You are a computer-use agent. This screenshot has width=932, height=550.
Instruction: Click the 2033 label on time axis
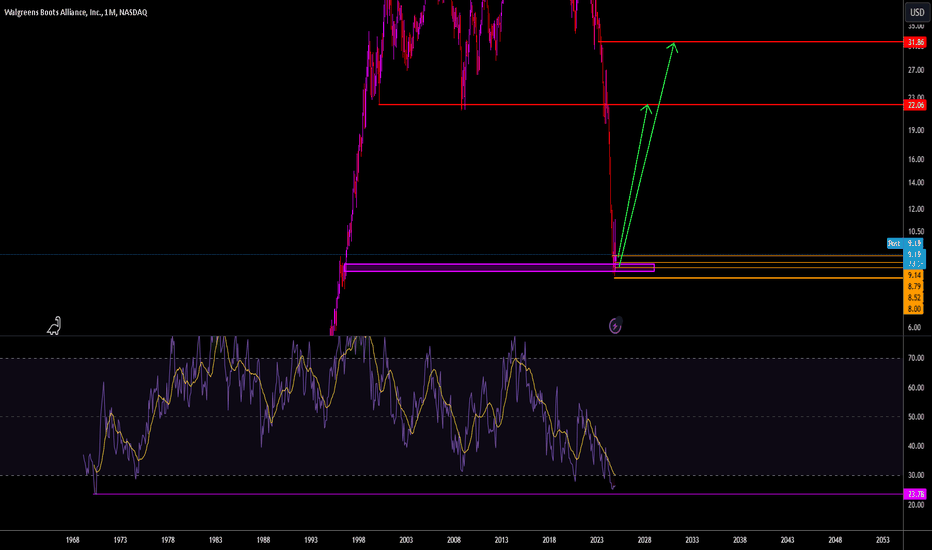pyautogui.click(x=692, y=540)
